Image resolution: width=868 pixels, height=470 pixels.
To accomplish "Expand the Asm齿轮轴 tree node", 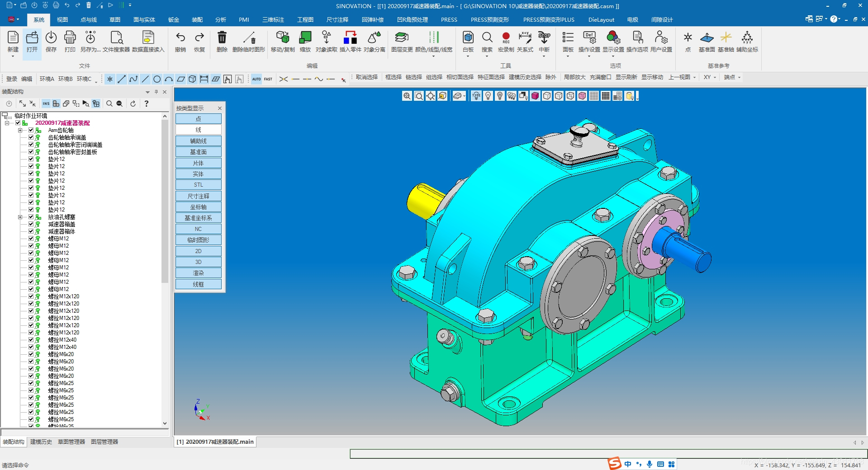I will (x=20, y=130).
